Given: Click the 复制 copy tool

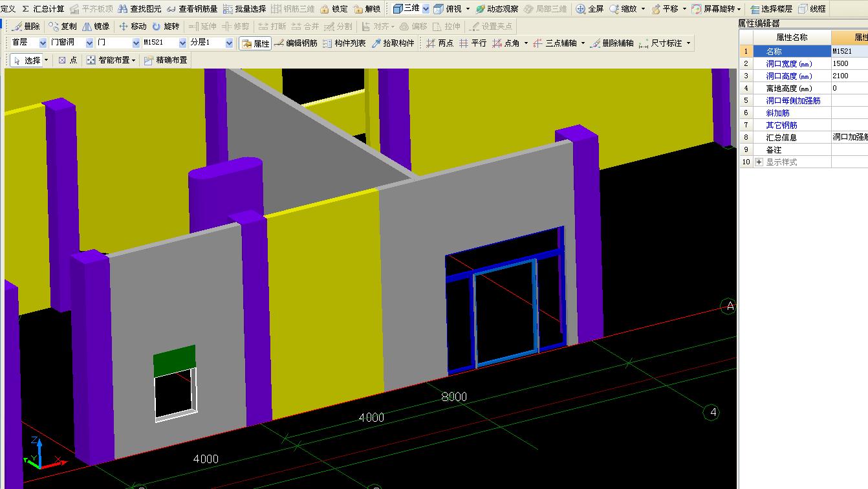Looking at the screenshot, I should tap(63, 27).
